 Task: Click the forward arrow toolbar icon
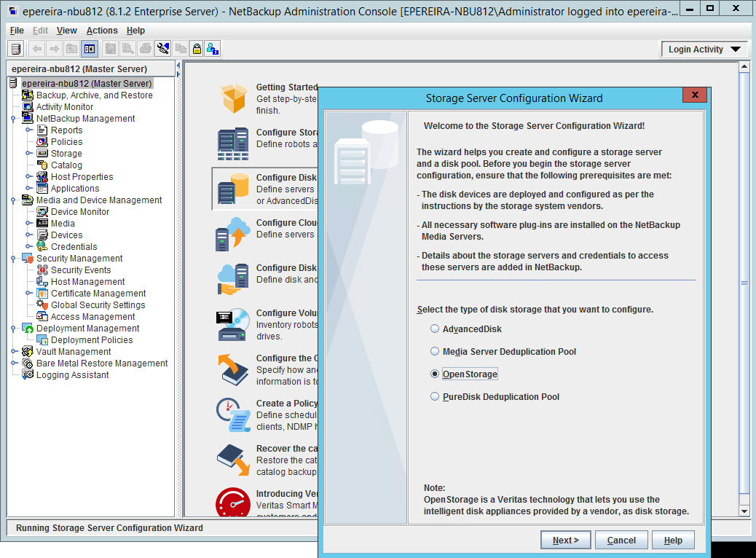pos(55,49)
